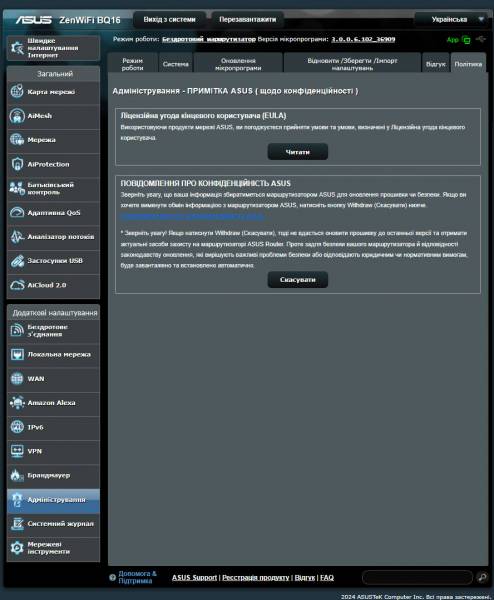Screen dimensions: 494x600
Task: Open the Відгук footer link
Action: point(305,577)
